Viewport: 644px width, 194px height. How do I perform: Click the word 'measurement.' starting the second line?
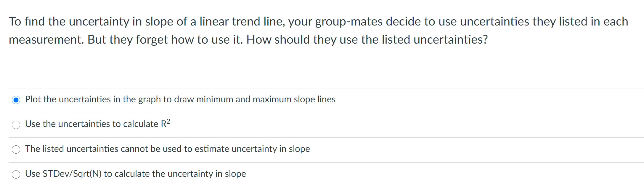pyautogui.click(x=46, y=39)
